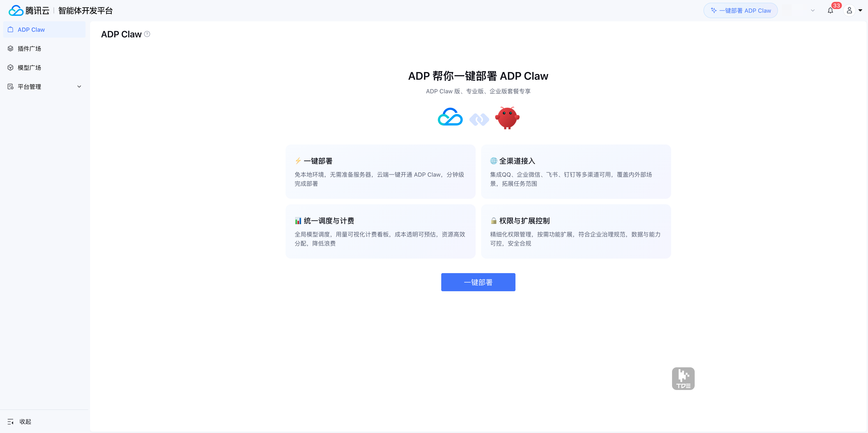Click the user avatar icon
Viewport: 868px width, 433px height.
tap(849, 10)
